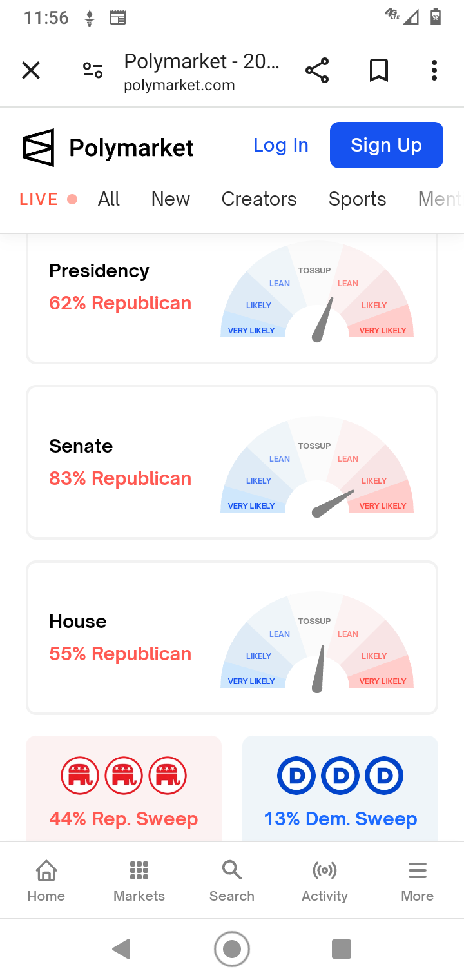The width and height of the screenshot is (464, 980).
Task: Open site settings tune icon
Action: 93,70
